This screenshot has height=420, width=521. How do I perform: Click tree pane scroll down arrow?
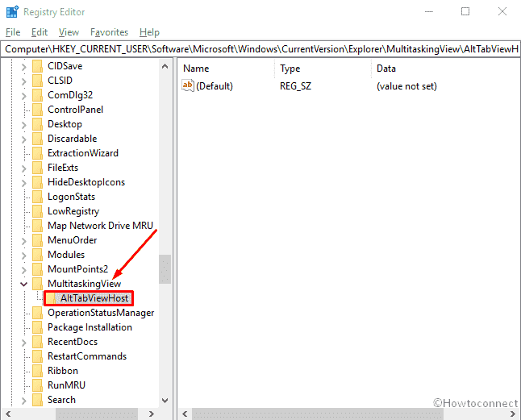165,401
